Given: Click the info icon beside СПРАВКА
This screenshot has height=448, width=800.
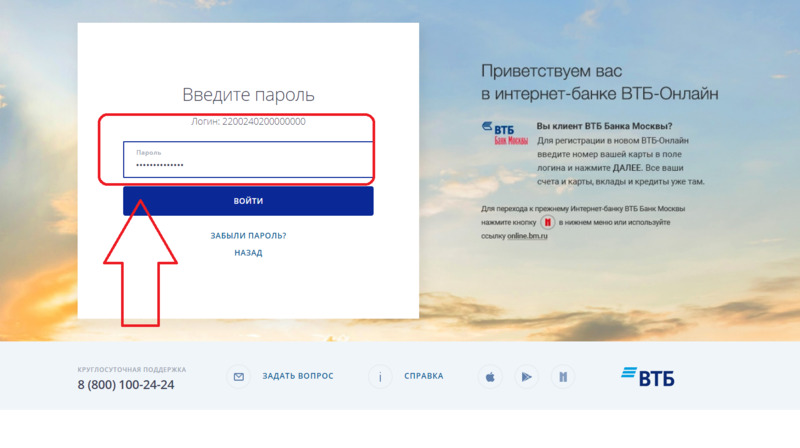Looking at the screenshot, I should 380,377.
